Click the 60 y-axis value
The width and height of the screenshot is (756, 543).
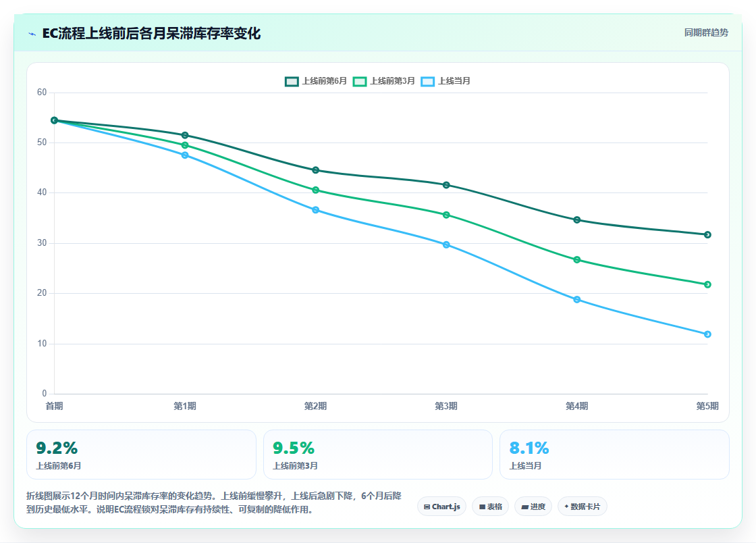coord(42,92)
